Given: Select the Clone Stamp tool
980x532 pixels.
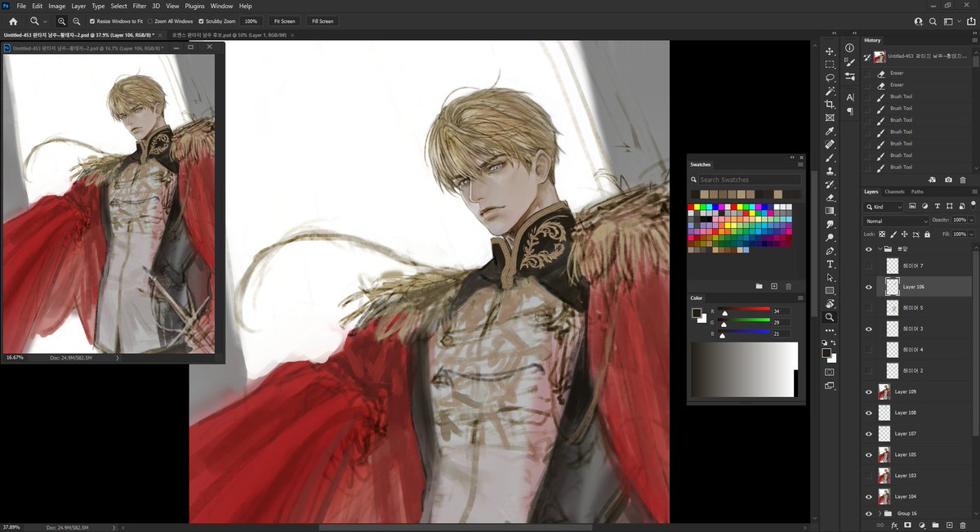Looking at the screenshot, I should (x=830, y=171).
